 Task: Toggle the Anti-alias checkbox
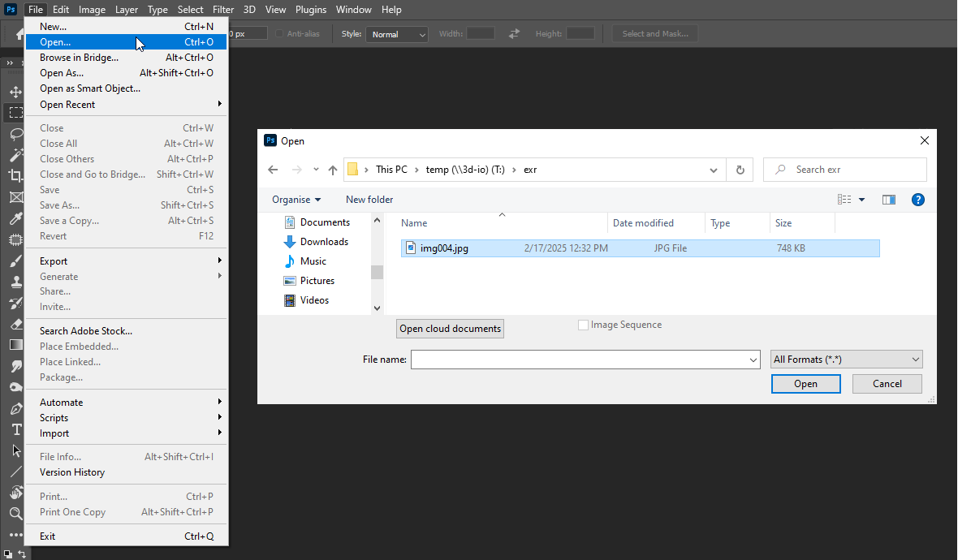[x=280, y=33]
